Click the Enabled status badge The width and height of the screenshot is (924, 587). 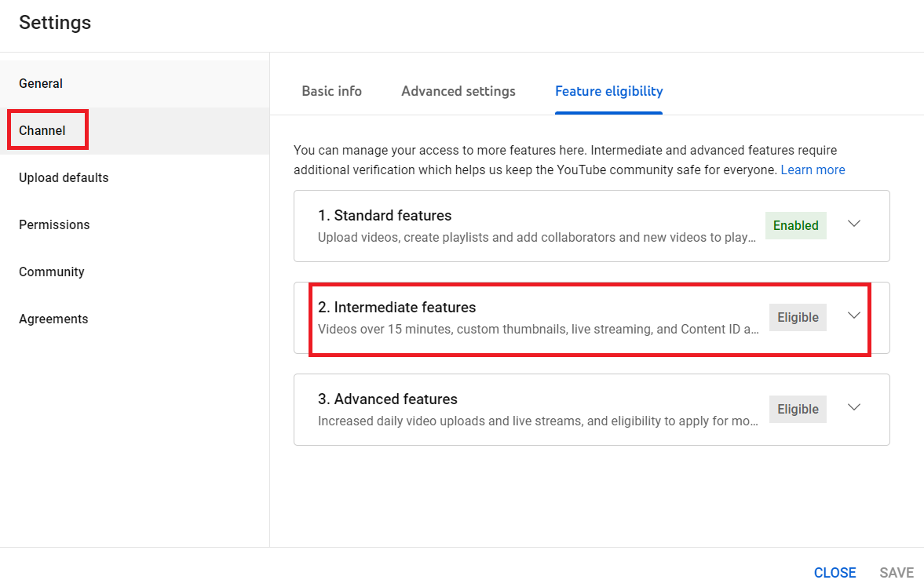pyautogui.click(x=795, y=225)
